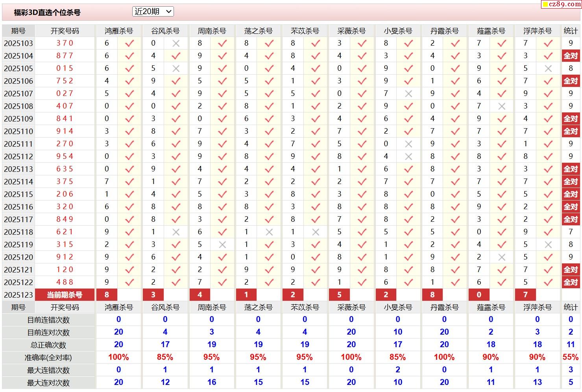
Task: Select current 蓷蘦杀号 kill number 0 red box
Action: [479, 295]
